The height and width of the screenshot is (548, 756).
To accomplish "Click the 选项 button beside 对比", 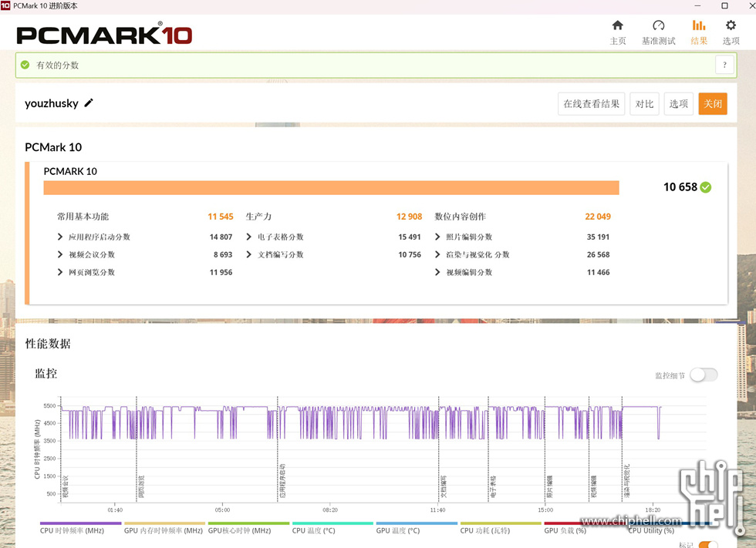I will (678, 104).
